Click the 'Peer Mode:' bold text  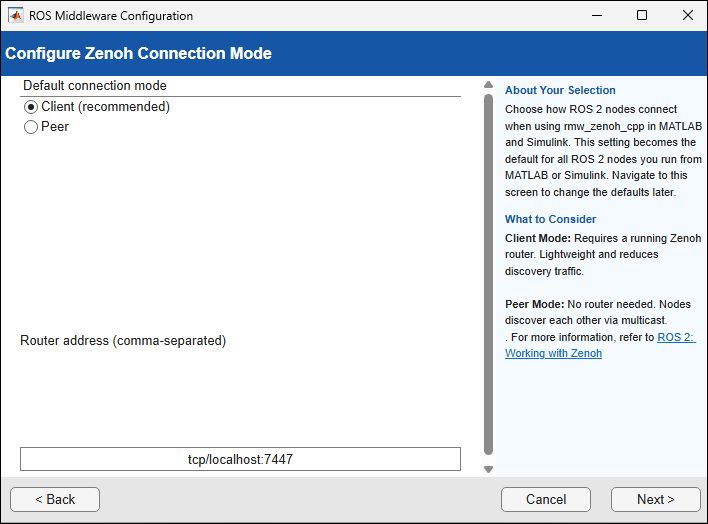click(535, 304)
